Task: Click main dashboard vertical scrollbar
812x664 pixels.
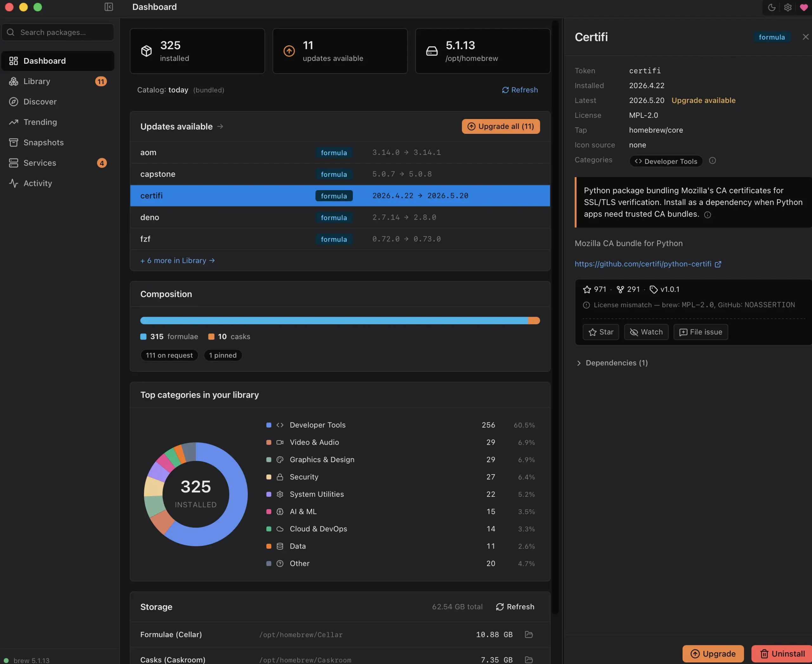Action: coord(555,317)
